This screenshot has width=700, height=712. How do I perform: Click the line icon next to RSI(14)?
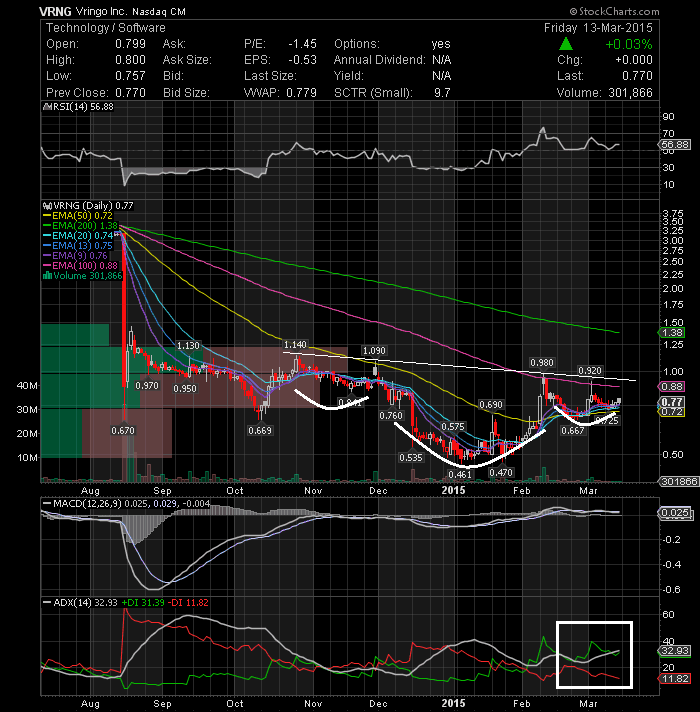pos(47,107)
